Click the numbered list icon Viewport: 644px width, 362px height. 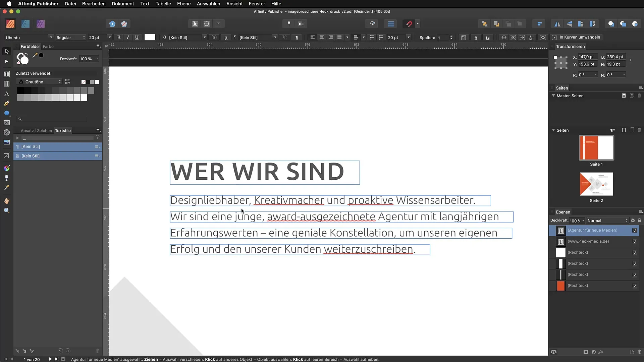tap(381, 38)
